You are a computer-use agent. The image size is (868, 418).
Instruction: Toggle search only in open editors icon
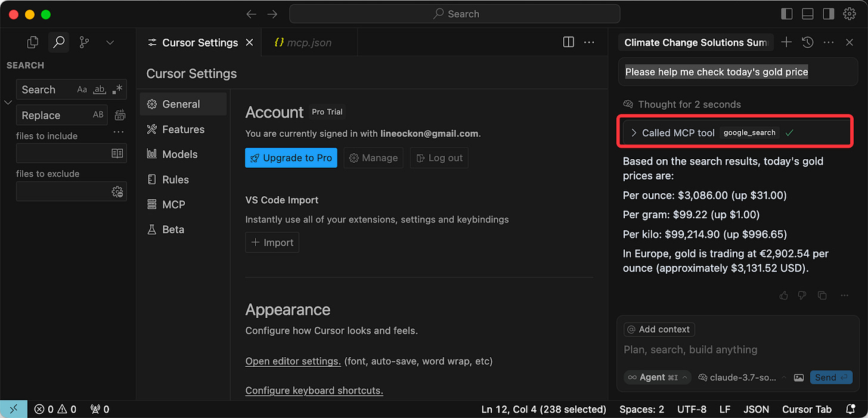117,153
